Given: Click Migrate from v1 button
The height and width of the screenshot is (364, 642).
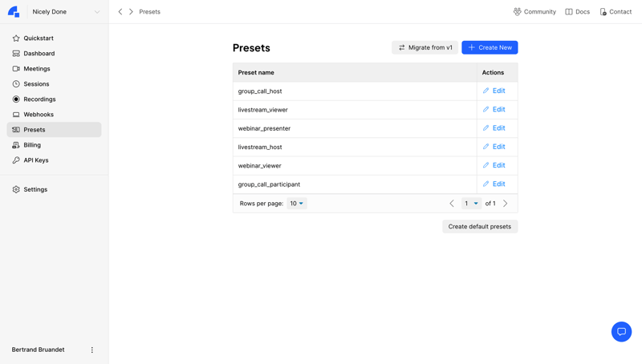Looking at the screenshot, I should point(425,47).
